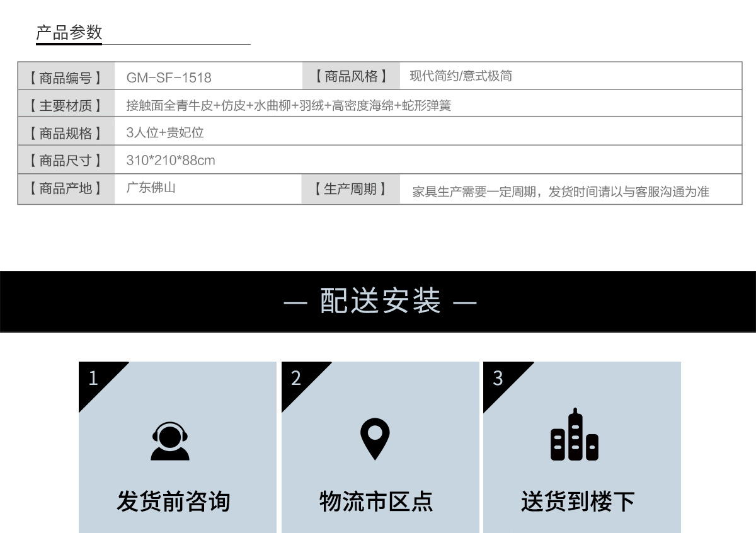Select the 送货到楼下 caption
The height and width of the screenshot is (533, 756).
[x=578, y=501]
